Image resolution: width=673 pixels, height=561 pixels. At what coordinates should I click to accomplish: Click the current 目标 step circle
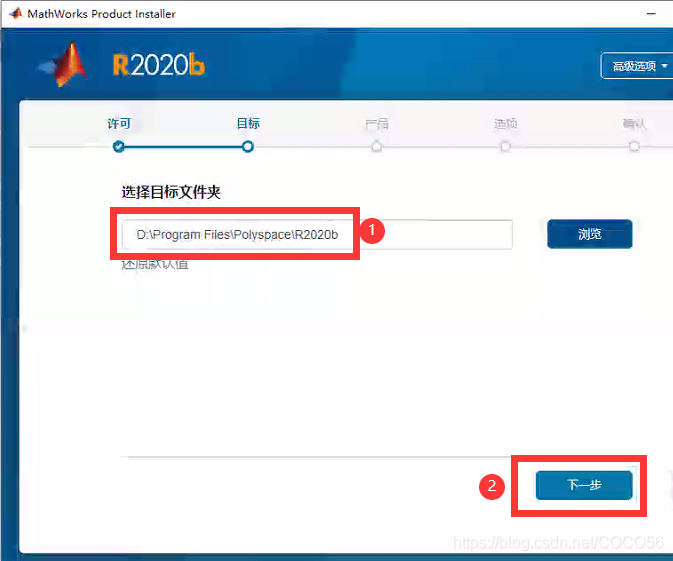coord(248,147)
